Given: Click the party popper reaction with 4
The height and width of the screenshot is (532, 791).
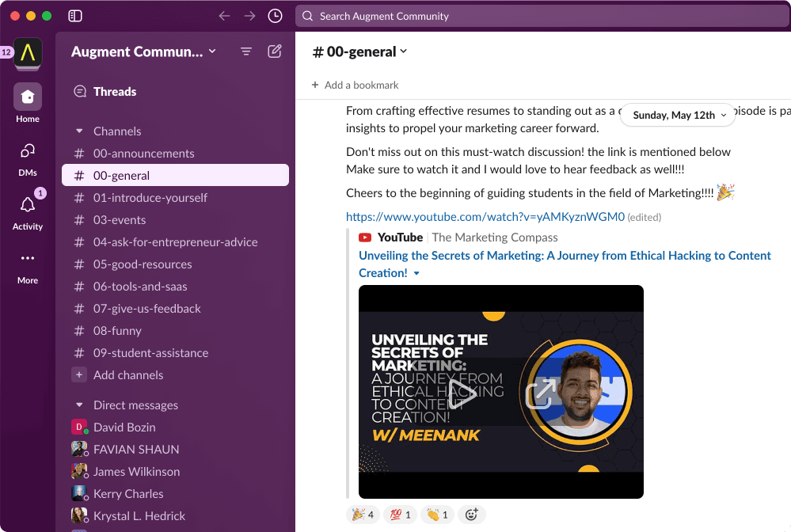Looking at the screenshot, I should point(363,515).
